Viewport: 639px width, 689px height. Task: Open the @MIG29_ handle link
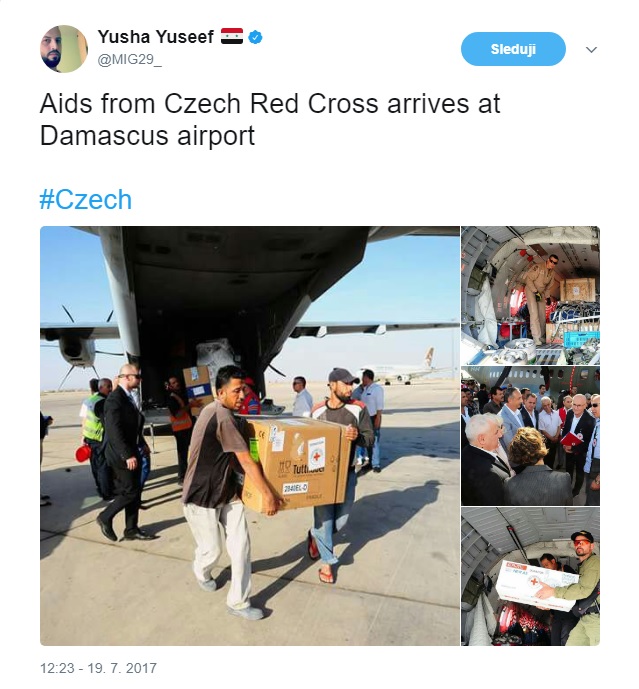[x=130, y=59]
